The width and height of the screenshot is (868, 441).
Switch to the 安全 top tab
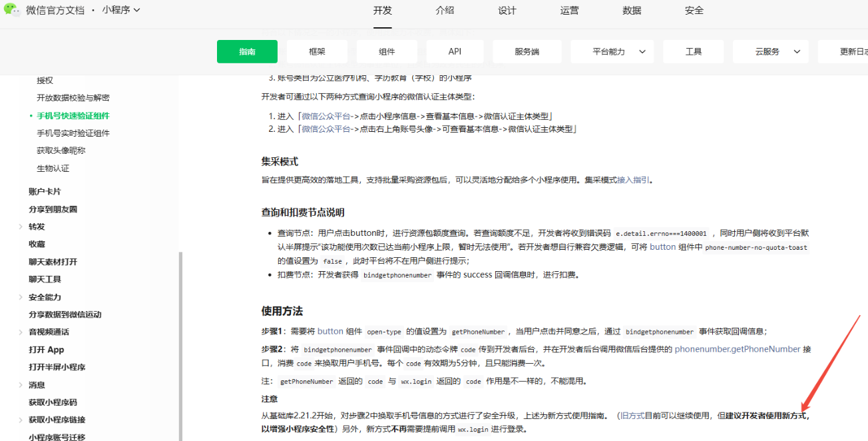(694, 10)
